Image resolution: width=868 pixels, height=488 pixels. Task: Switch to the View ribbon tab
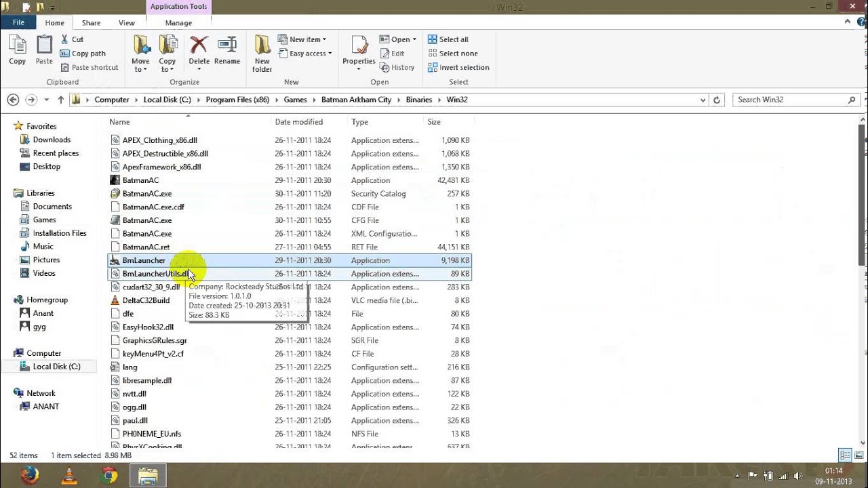coord(127,22)
